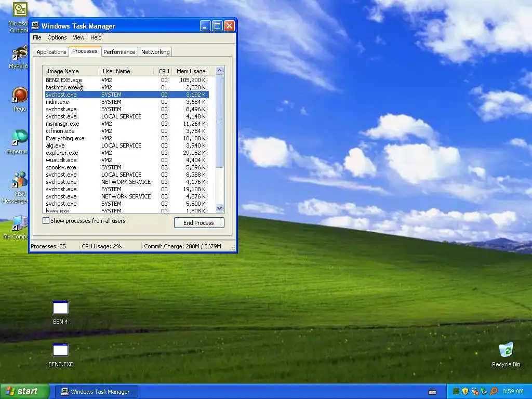Click the language bar keyboard icon in taskbar
Screen dimensions: 532x399
tap(432, 392)
